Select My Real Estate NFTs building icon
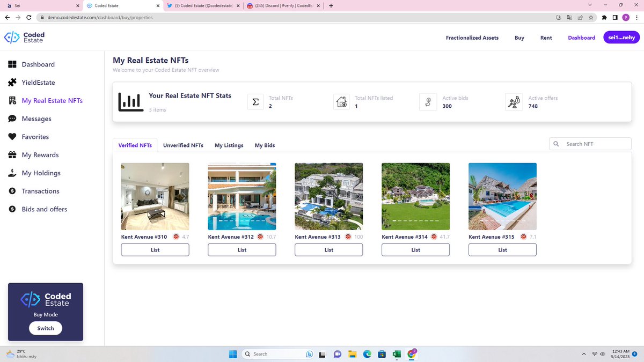Screen dimensions: 644x362 12,101
